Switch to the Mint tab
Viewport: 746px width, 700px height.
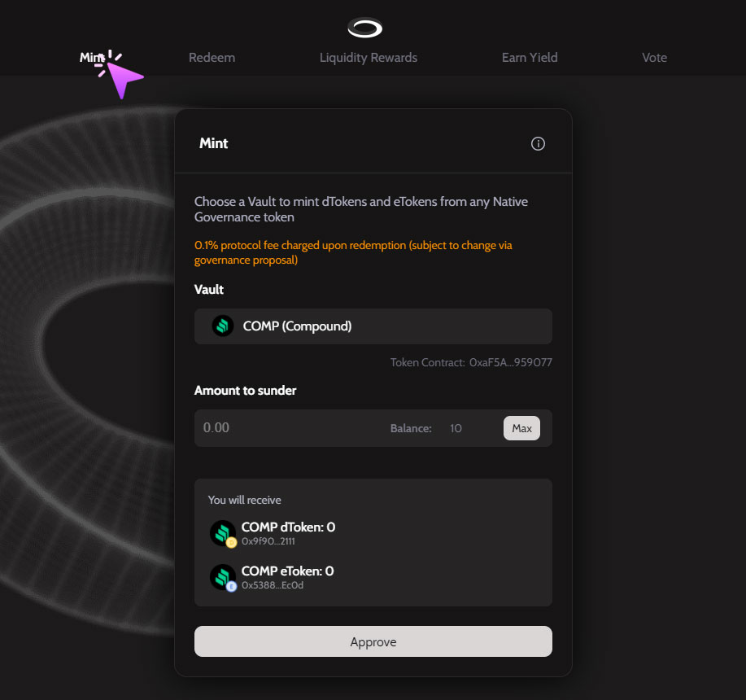tap(92, 58)
